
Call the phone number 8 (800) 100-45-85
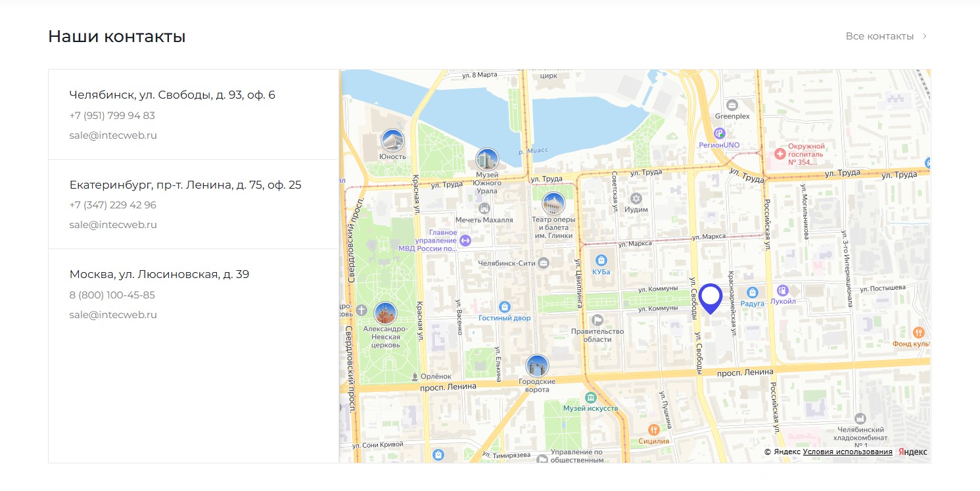pyautogui.click(x=112, y=295)
